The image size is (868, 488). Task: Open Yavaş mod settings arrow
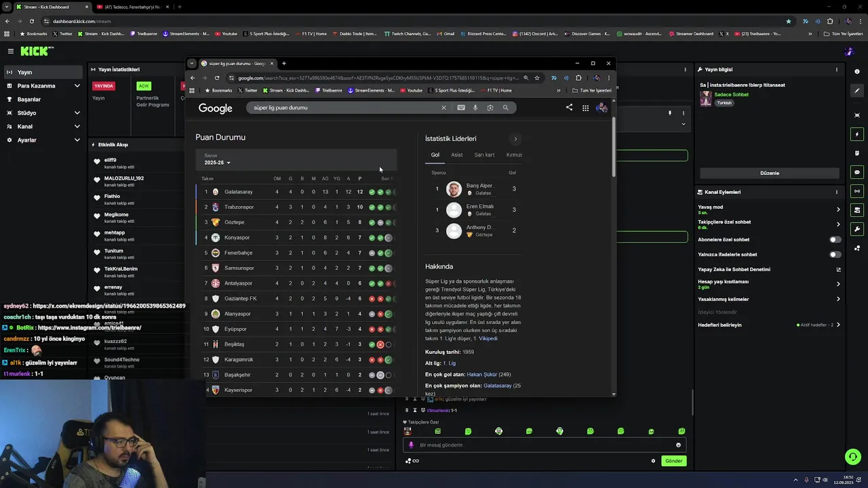[838, 209]
